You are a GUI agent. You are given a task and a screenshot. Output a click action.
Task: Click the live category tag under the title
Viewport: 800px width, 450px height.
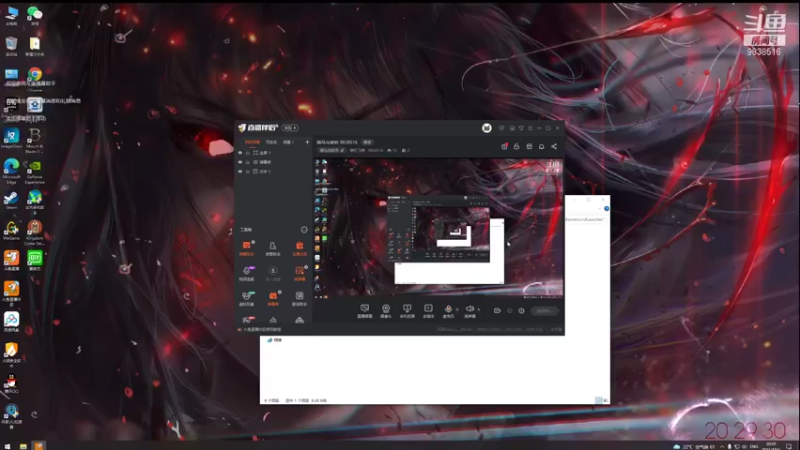coord(332,150)
